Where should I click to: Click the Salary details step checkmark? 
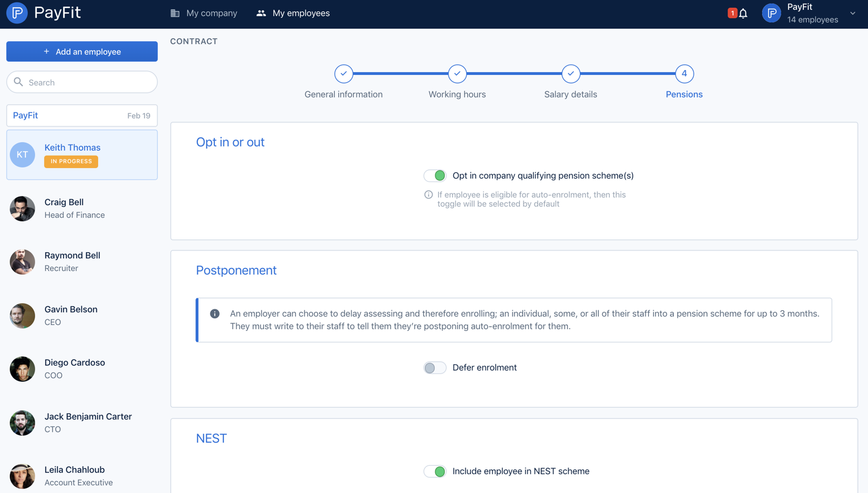click(x=571, y=74)
